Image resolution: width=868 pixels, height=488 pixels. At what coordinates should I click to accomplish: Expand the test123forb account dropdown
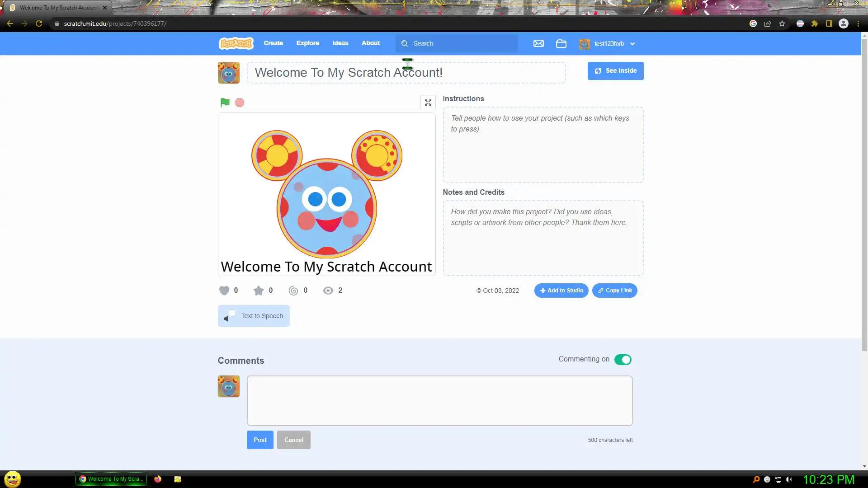pyautogui.click(x=608, y=44)
